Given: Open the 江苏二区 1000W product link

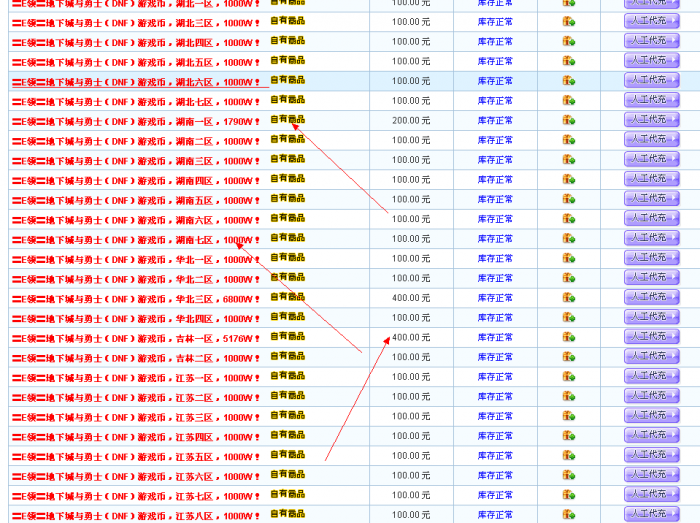Looking at the screenshot, I should (136, 398).
